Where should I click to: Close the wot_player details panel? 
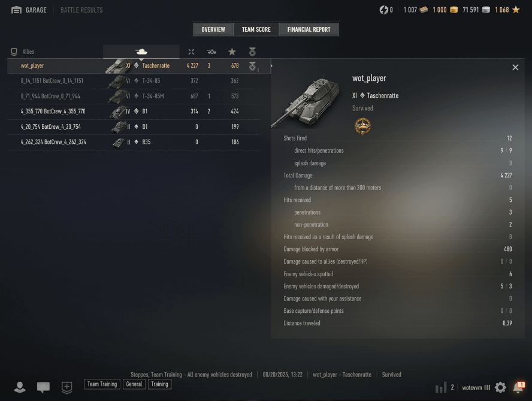[x=515, y=67]
